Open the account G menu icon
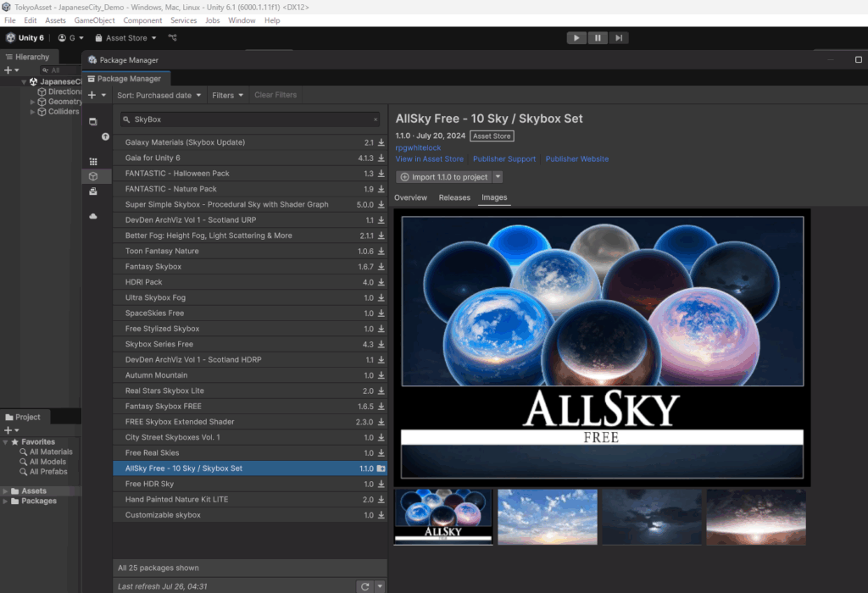Screen dimensions: 868x593 tap(70, 37)
